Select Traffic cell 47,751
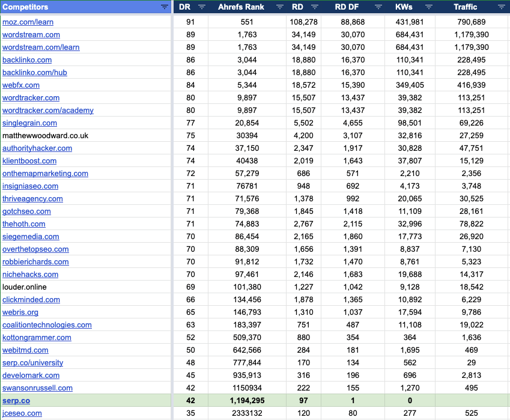This screenshot has width=510, height=420. (x=472, y=148)
